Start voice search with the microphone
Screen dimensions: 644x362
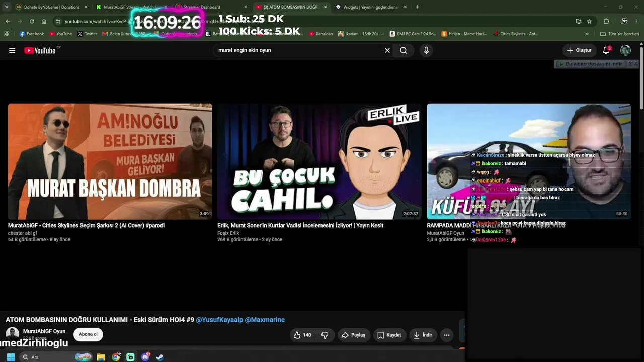(426, 50)
